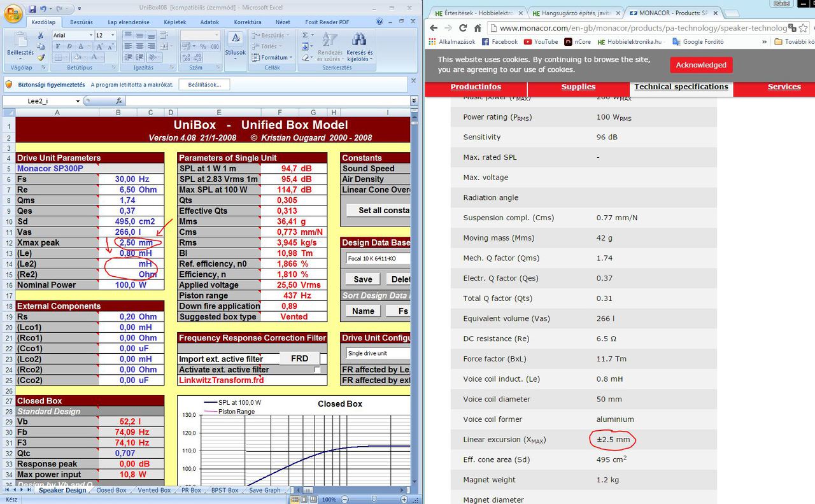Click the zoom in plus button in Excel
815x504 pixels.
(404, 500)
